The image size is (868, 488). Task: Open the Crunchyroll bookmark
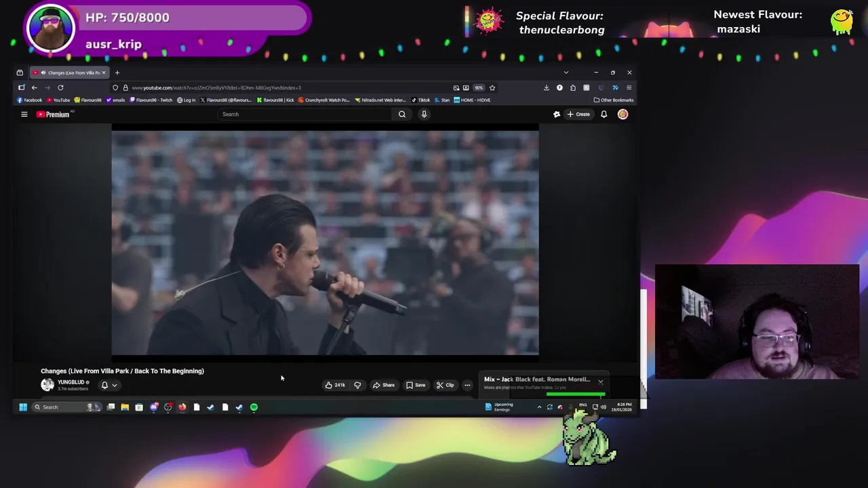324,100
